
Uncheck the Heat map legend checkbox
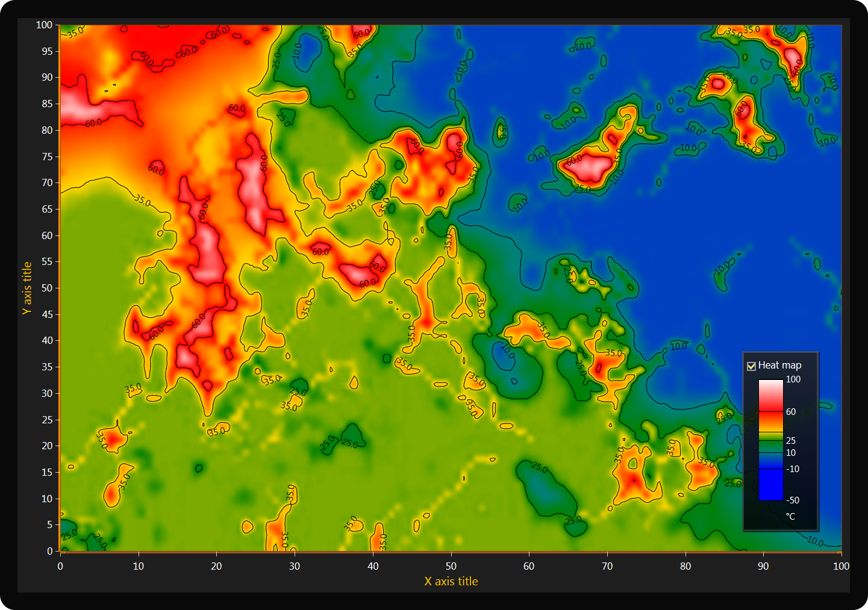[751, 366]
